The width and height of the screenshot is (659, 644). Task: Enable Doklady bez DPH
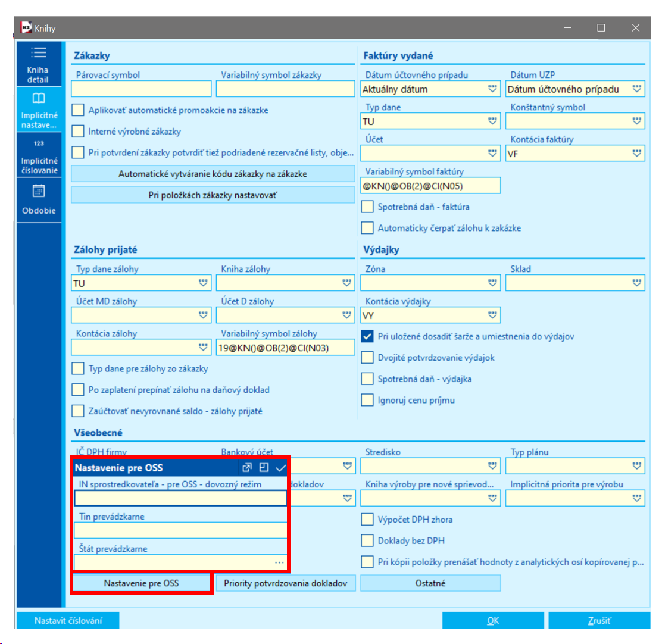click(367, 540)
